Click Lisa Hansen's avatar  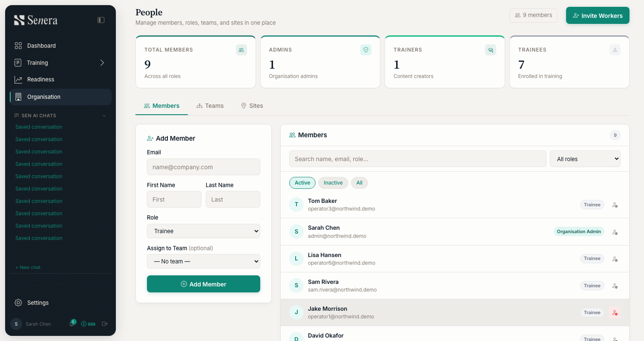click(x=296, y=258)
